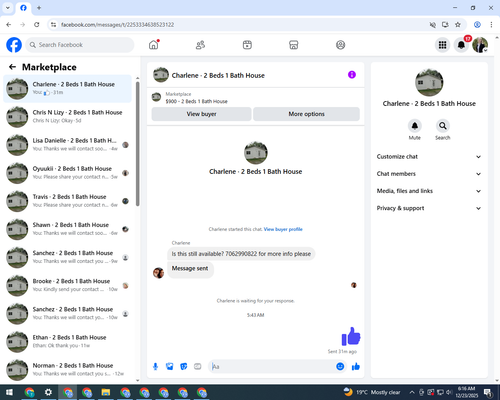The width and height of the screenshot is (500, 400).
Task: Click the browser address bar URL
Action: [x=117, y=25]
